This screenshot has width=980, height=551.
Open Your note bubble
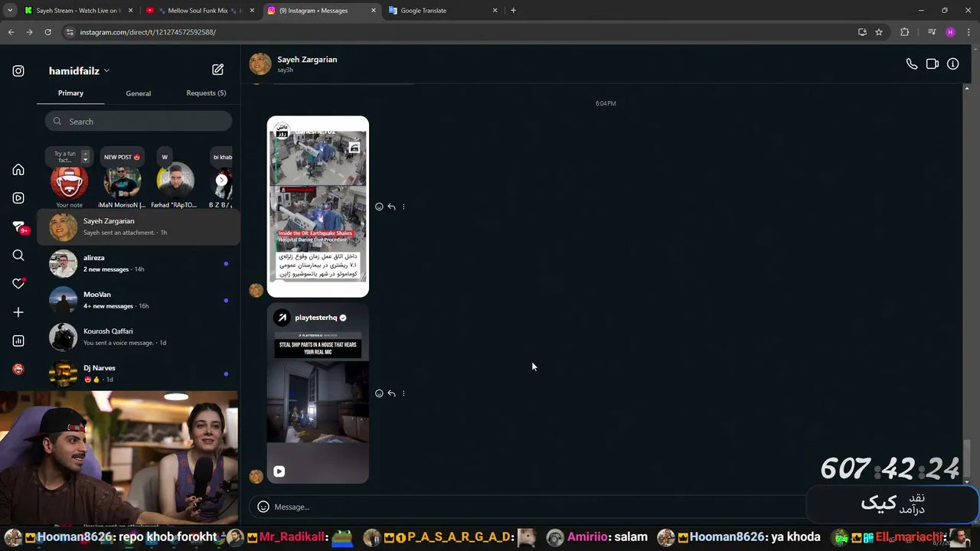coord(69,178)
